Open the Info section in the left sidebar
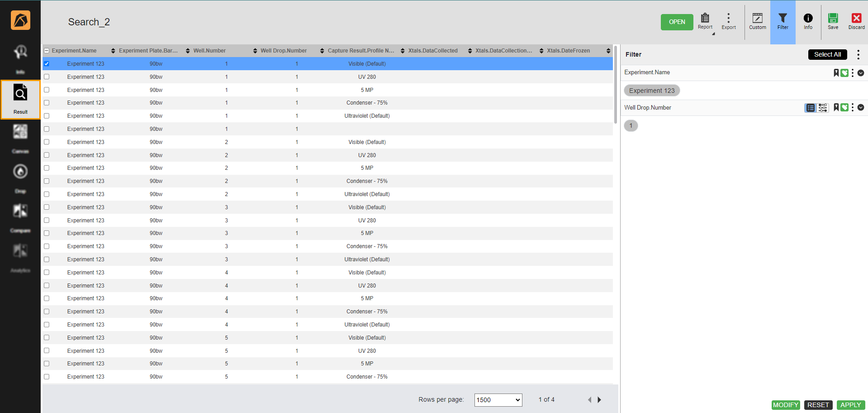 [20, 59]
